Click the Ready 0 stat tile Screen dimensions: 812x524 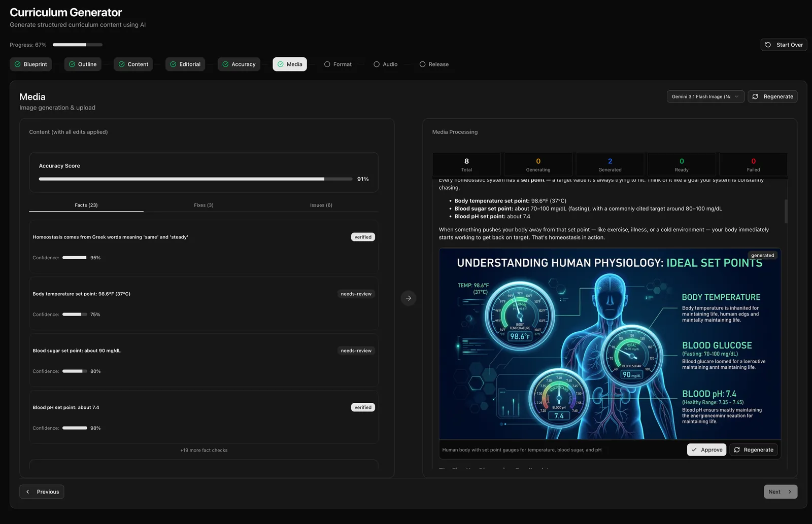682,165
